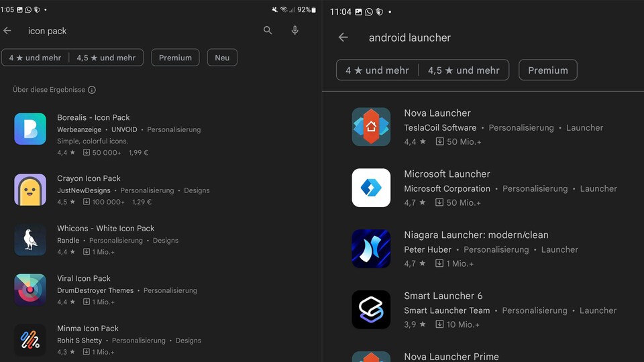Tap the search magnifier icon
644x362 pixels.
(268, 30)
